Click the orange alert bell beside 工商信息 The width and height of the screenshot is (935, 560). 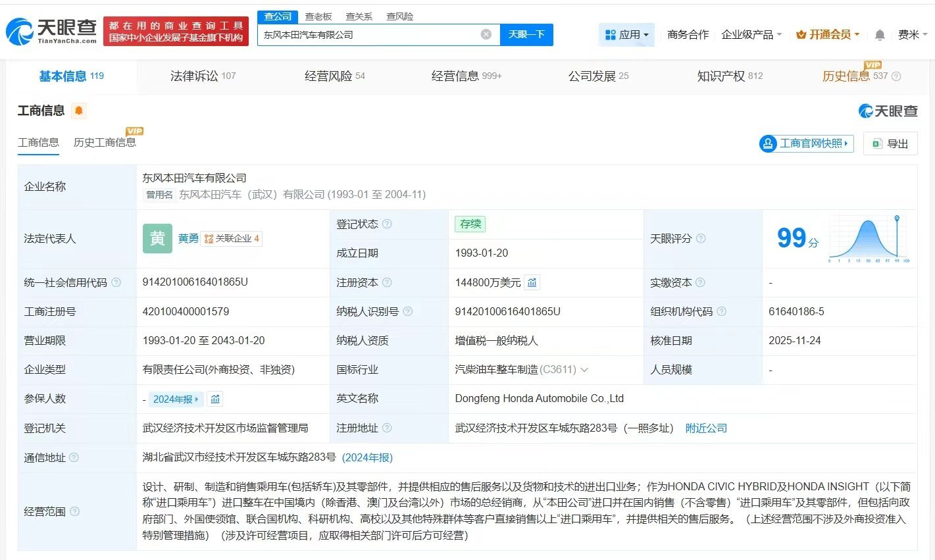click(x=79, y=111)
